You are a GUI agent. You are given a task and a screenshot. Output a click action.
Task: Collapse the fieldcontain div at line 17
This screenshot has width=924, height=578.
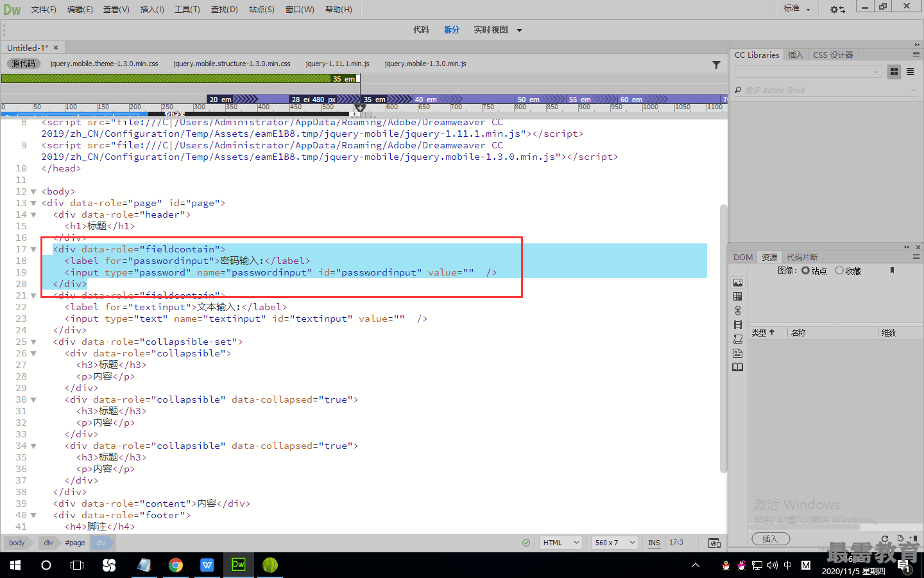click(x=33, y=249)
